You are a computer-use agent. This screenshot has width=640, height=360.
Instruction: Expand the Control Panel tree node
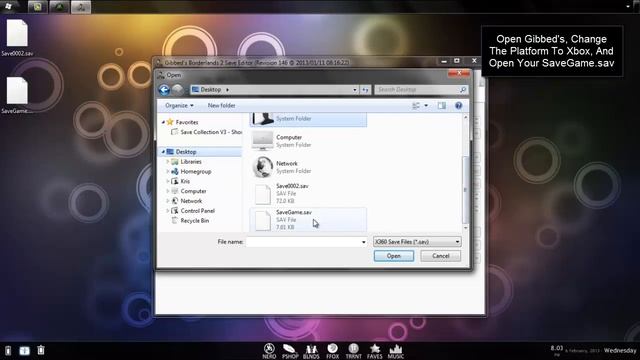[168, 211]
